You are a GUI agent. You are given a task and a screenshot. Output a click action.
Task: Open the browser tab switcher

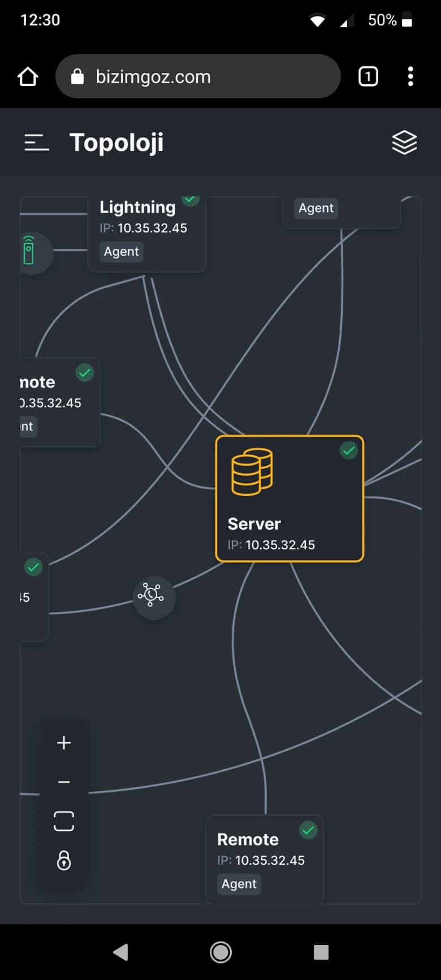pyautogui.click(x=368, y=76)
